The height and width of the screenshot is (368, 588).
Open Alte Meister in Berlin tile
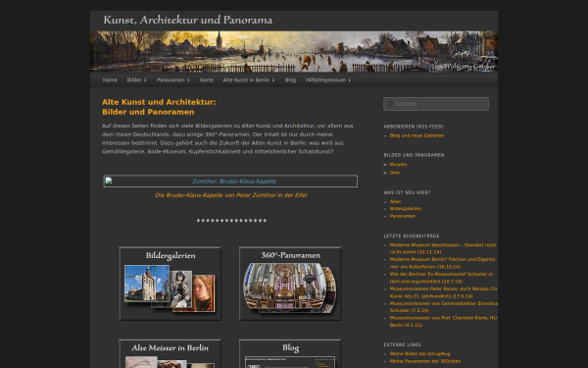(171, 353)
